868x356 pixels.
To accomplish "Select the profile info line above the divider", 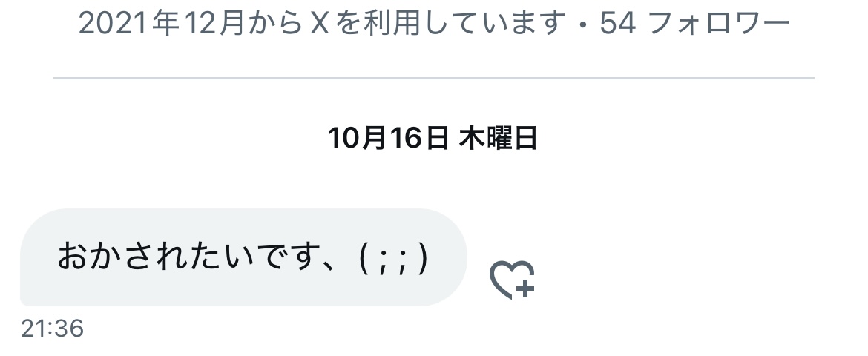I will [x=434, y=23].
